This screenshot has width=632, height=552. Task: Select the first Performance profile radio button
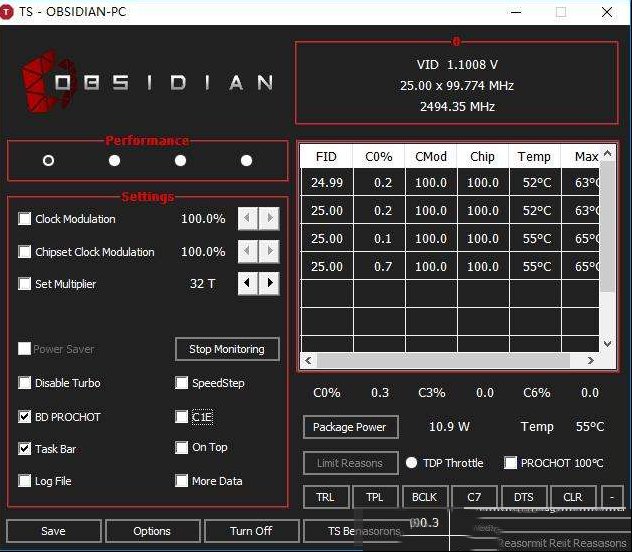48,161
